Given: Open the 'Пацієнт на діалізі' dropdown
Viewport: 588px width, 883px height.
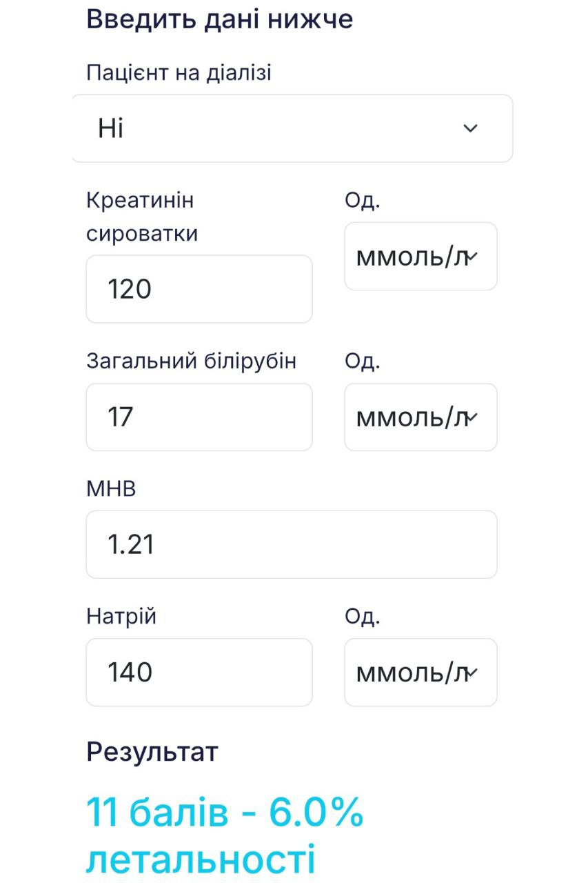Looking at the screenshot, I should pos(292,128).
